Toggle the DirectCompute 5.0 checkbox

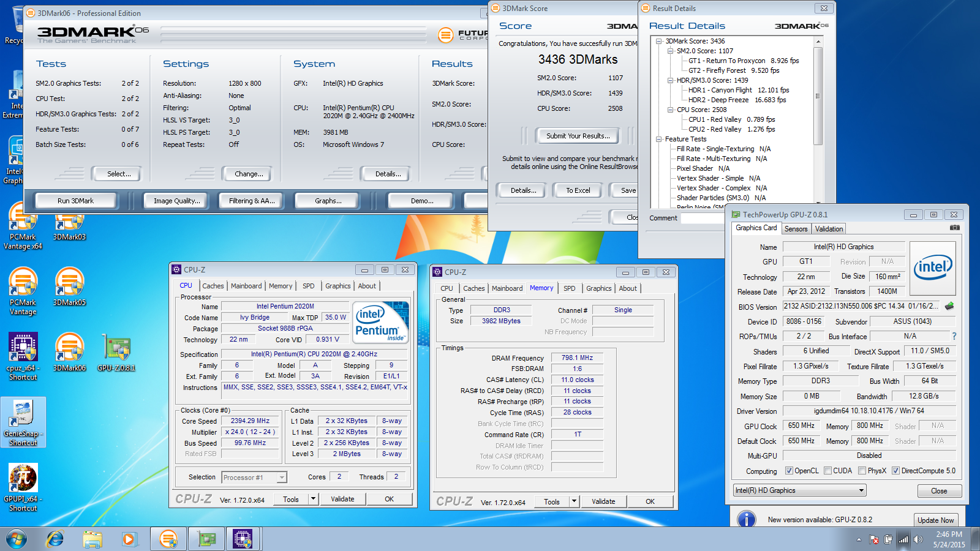point(895,471)
